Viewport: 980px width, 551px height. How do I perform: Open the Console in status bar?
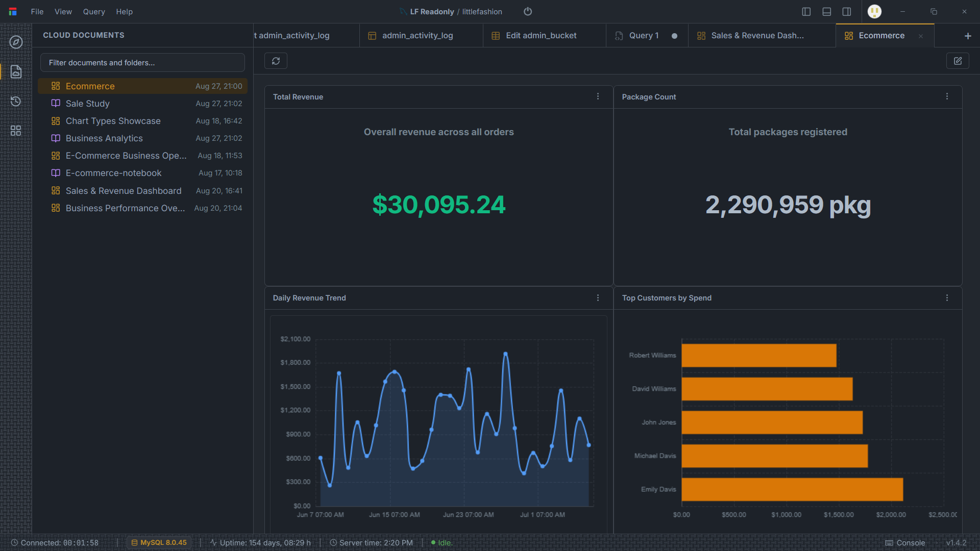click(x=905, y=543)
